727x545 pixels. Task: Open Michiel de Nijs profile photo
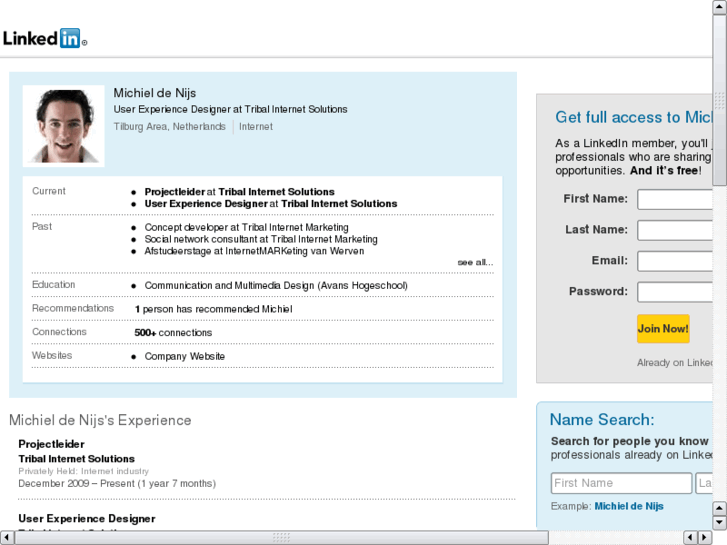(x=64, y=126)
